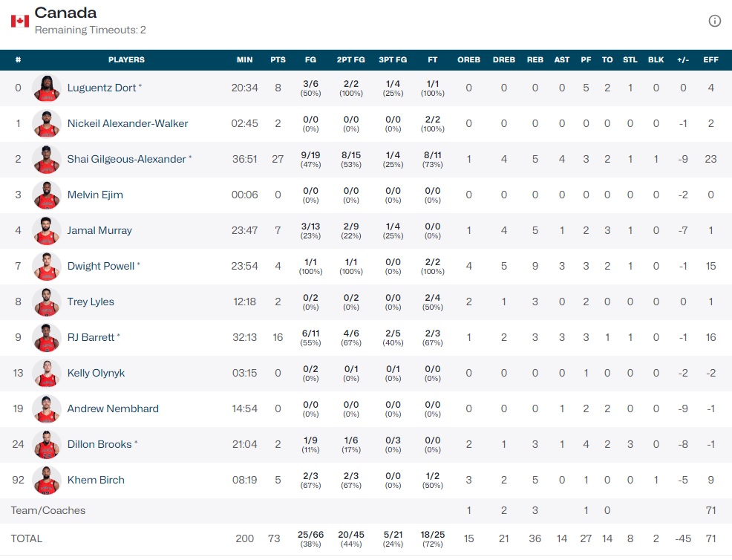Select the Trey Lyles name link
This screenshot has width=732, height=560.
point(91,302)
